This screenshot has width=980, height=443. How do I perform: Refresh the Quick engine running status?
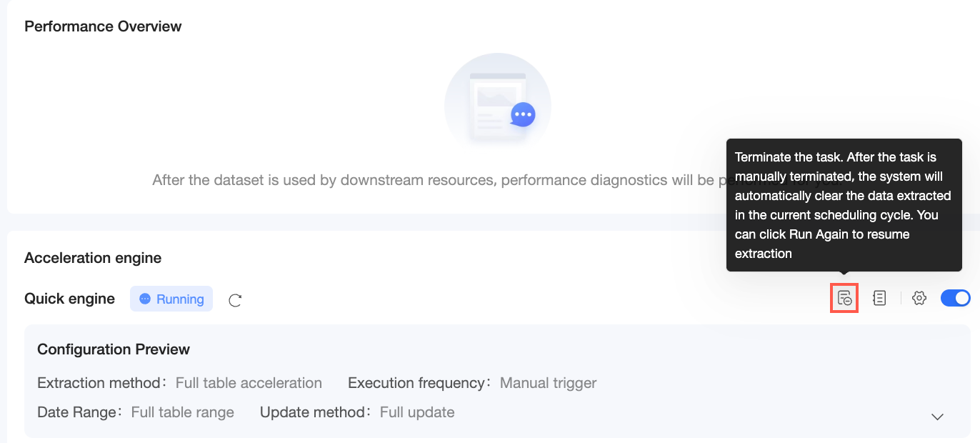(x=235, y=300)
